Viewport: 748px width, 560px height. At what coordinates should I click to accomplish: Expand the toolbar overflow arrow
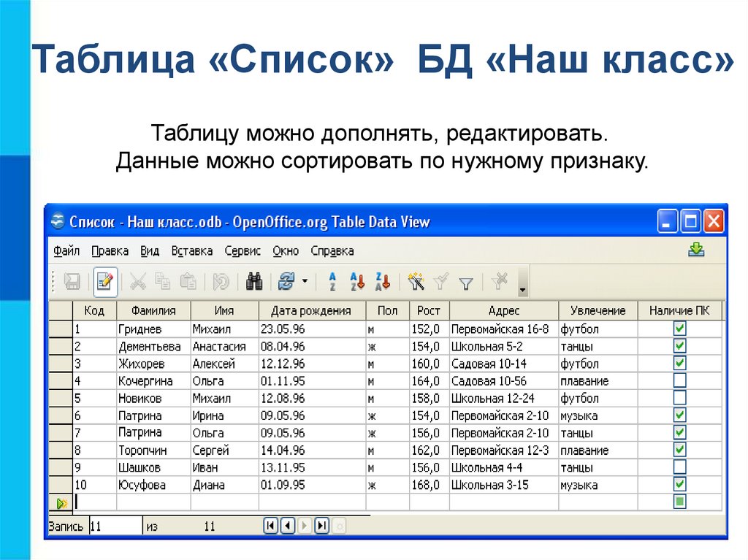(522, 290)
